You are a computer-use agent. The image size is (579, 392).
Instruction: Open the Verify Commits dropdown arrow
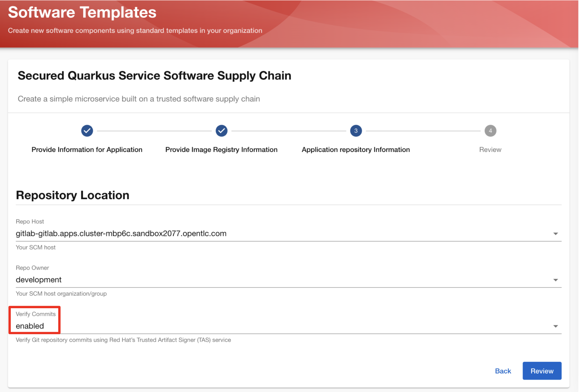[x=555, y=326]
